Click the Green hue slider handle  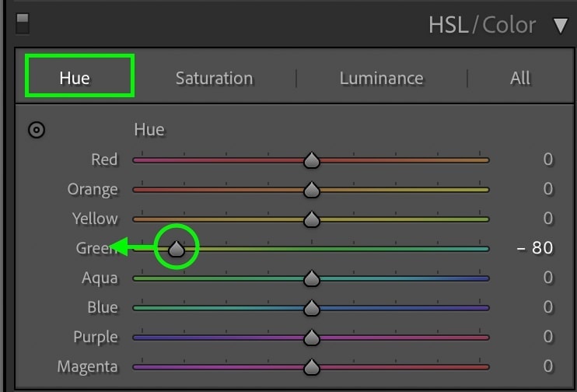(x=177, y=249)
